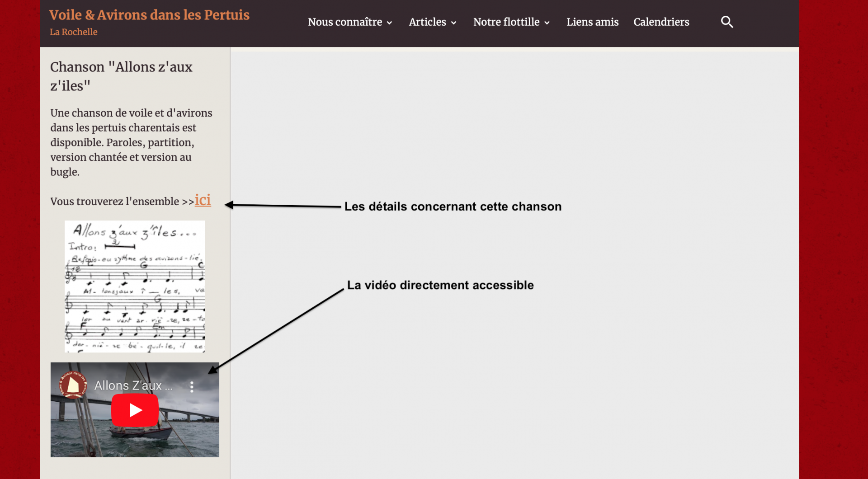This screenshot has height=479, width=868.
Task: Click the Chanson "Allons z'aux z'iles" heading
Action: pos(121,76)
